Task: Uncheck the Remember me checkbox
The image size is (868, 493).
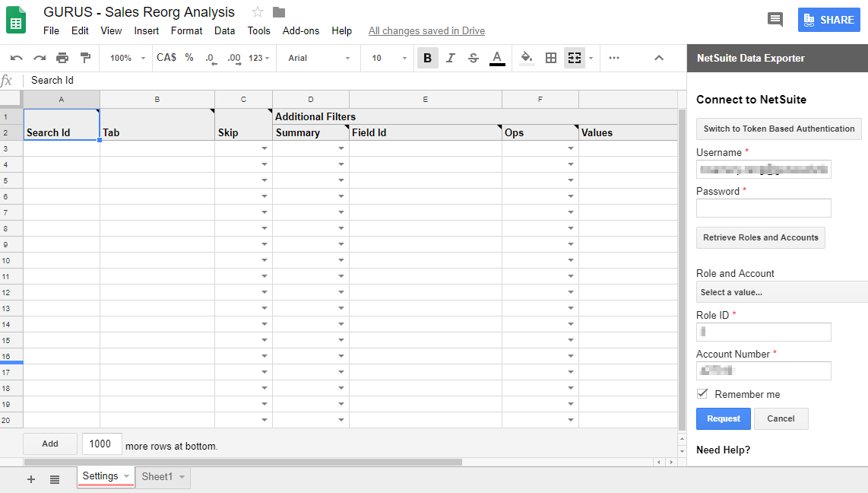Action: [x=702, y=394]
